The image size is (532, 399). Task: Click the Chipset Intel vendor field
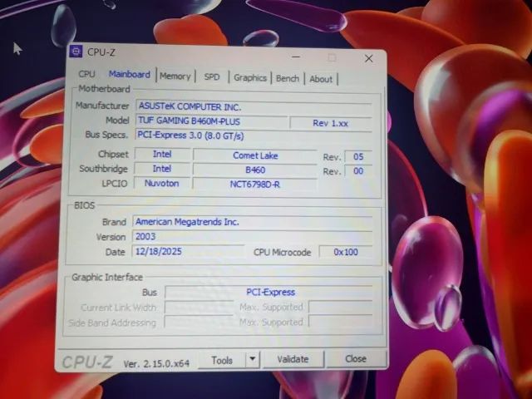pos(162,154)
